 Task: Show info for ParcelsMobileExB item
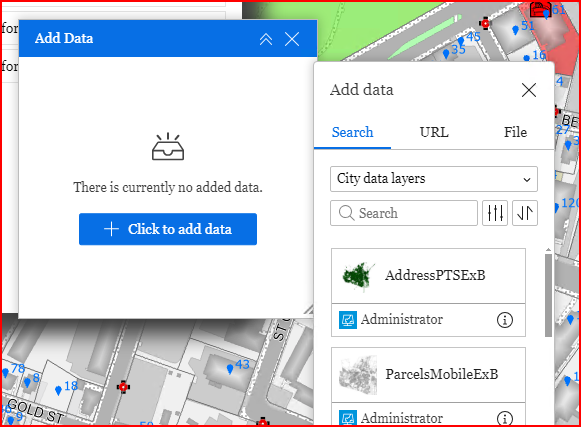pyautogui.click(x=505, y=418)
